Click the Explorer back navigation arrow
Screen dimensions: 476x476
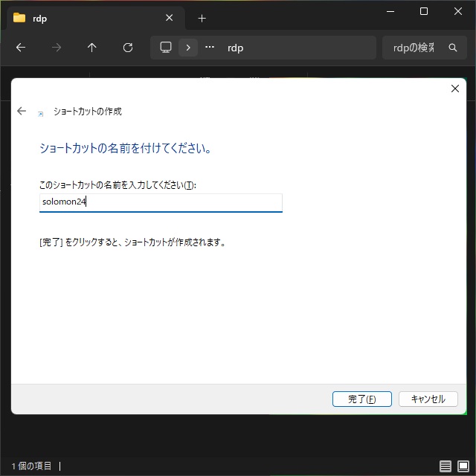(21, 48)
